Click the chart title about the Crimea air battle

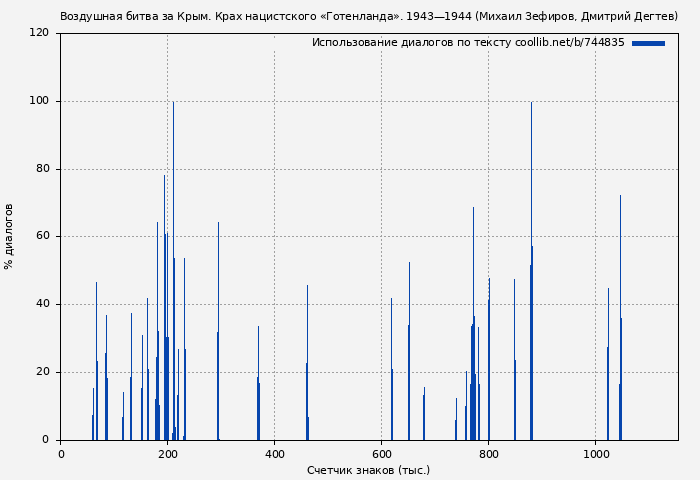(x=368, y=16)
